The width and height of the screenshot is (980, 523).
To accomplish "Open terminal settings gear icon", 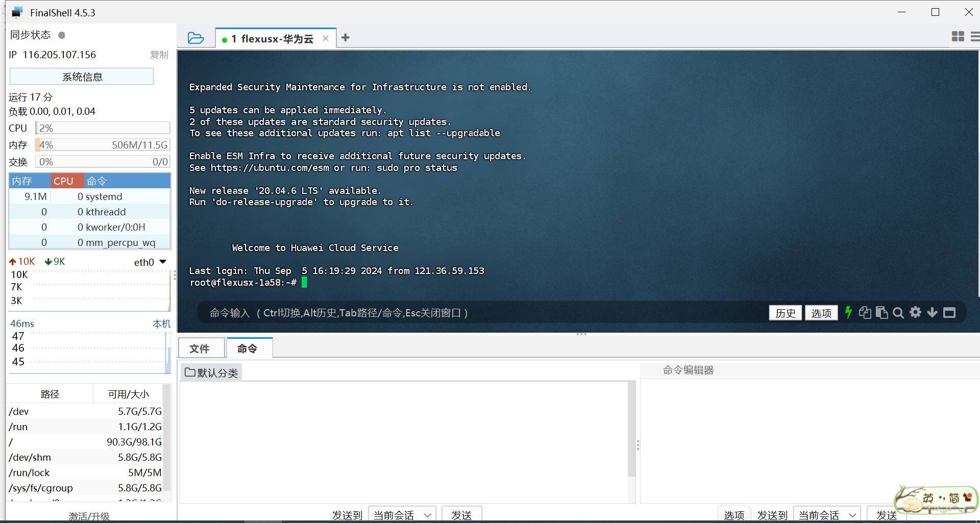I will 916,312.
